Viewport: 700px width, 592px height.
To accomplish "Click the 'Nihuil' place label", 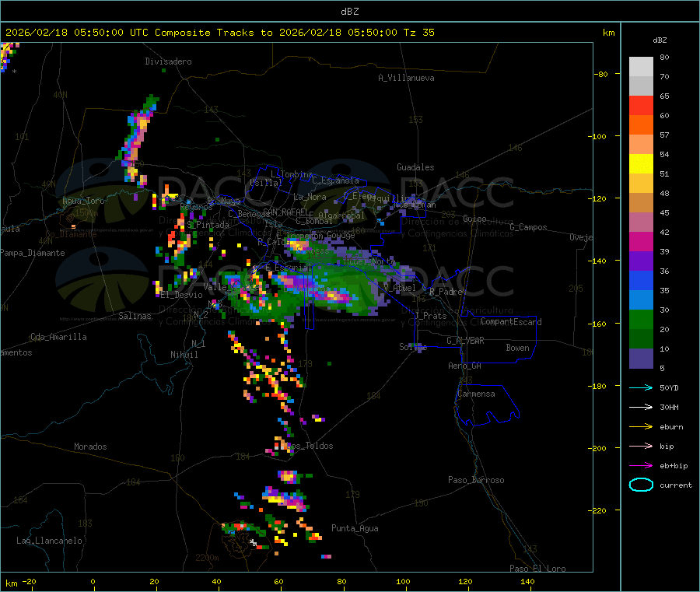I will pos(184,355).
